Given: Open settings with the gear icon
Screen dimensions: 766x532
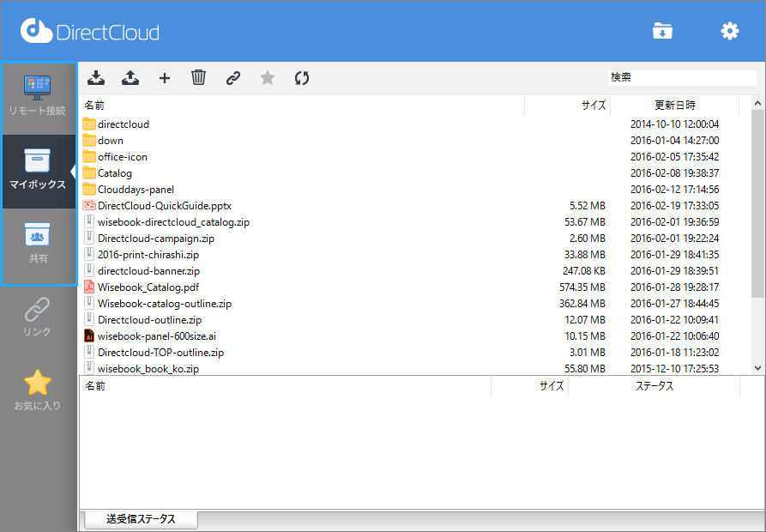Looking at the screenshot, I should click(730, 31).
